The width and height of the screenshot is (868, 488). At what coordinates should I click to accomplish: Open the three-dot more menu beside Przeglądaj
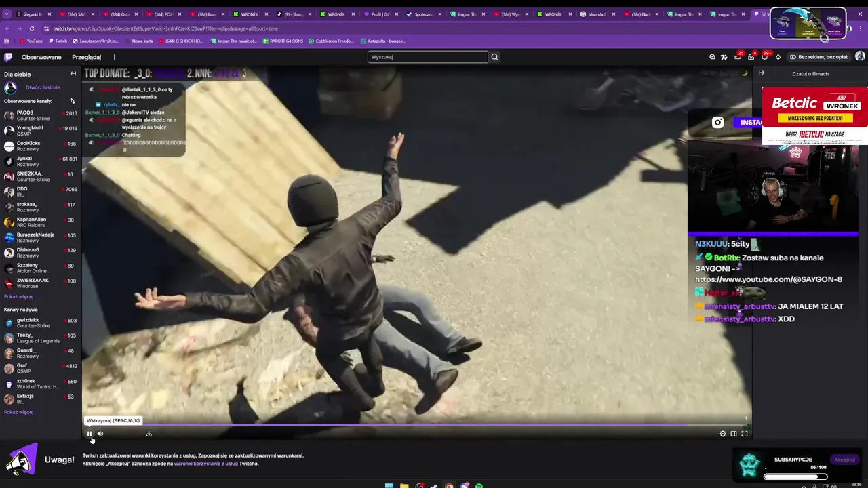[114, 57]
